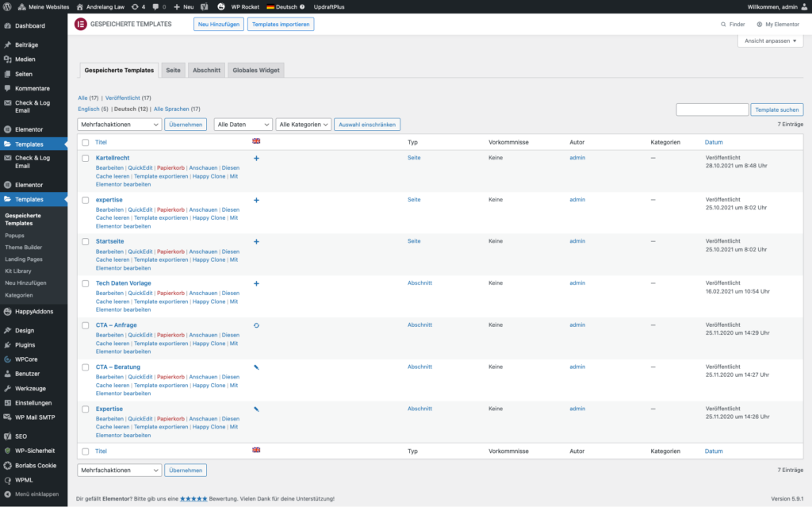Click the UK flag column header icon

(x=256, y=141)
